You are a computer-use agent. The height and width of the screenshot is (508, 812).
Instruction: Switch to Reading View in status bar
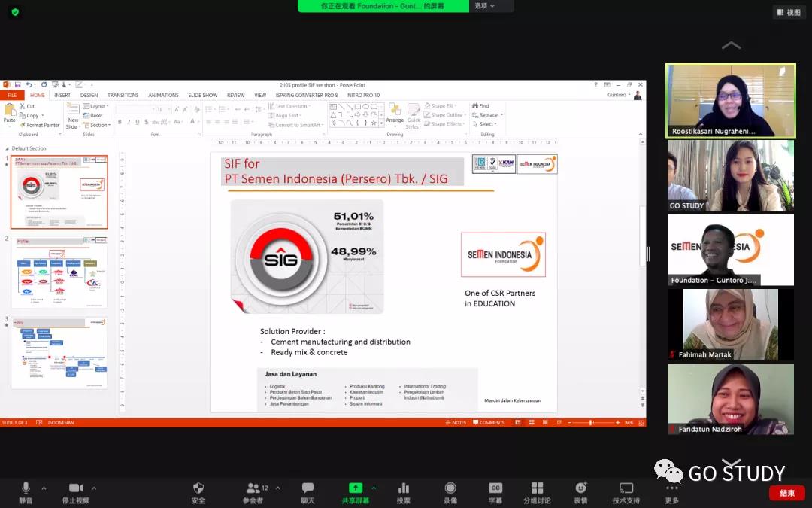coord(545,423)
